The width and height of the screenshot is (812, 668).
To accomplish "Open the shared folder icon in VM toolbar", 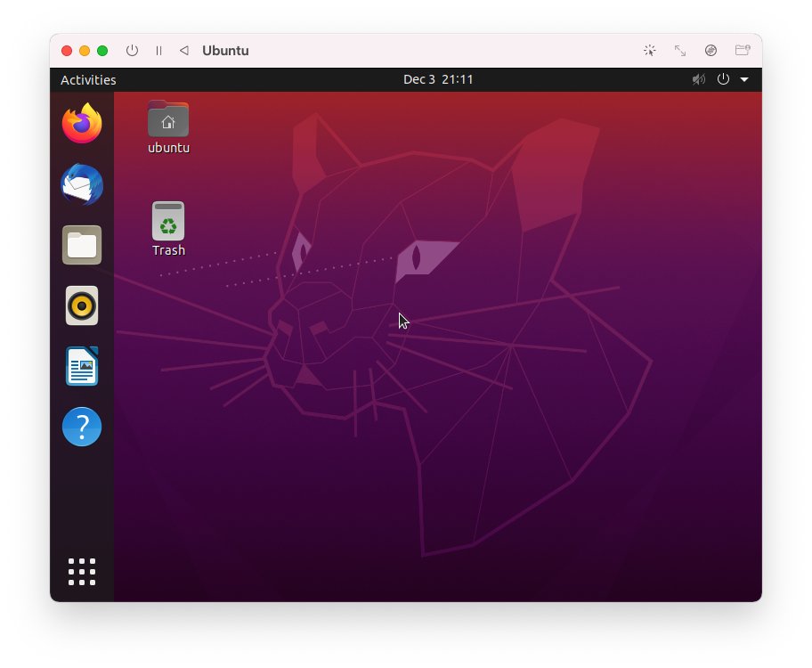I will 743,50.
